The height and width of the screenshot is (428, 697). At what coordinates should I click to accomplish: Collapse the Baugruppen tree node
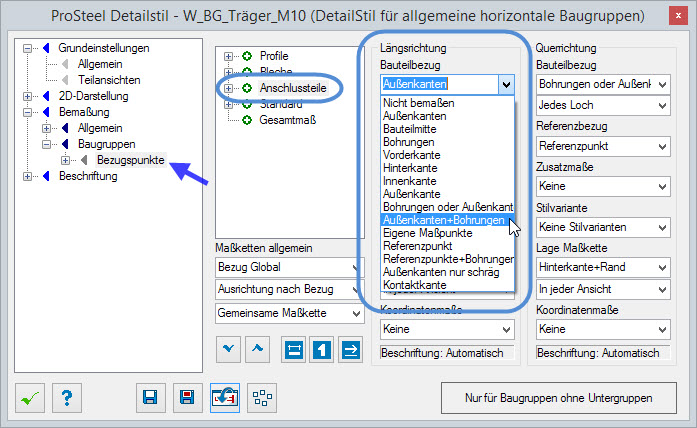[46, 144]
